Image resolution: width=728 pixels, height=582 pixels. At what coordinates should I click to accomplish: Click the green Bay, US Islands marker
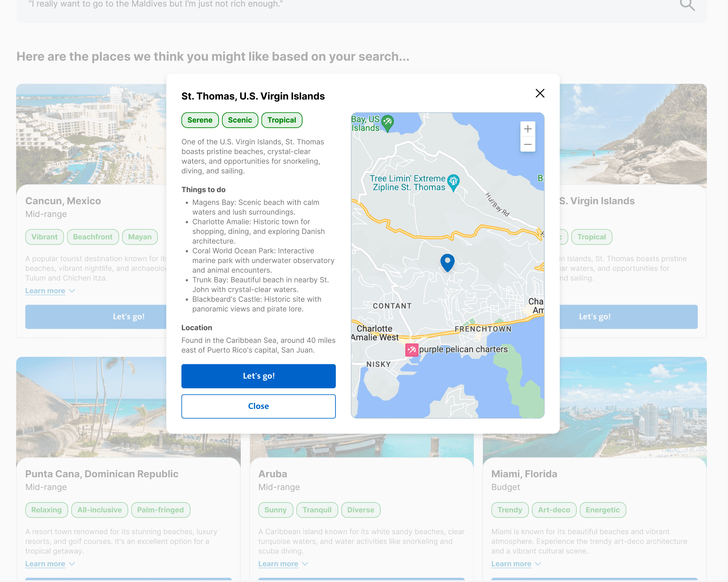click(387, 122)
